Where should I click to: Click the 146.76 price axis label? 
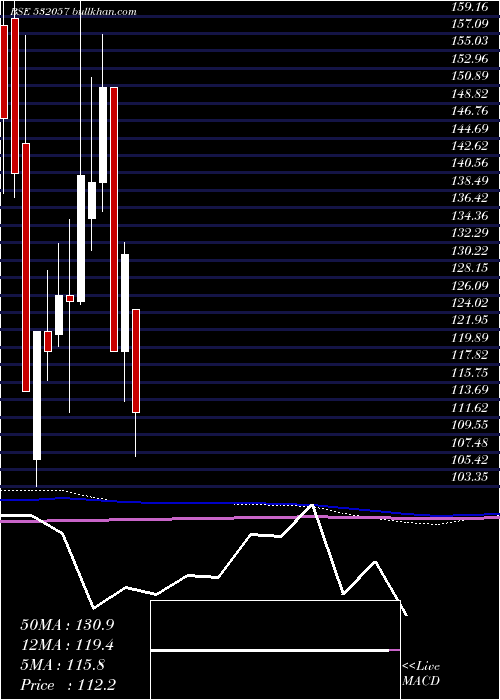coord(469,111)
